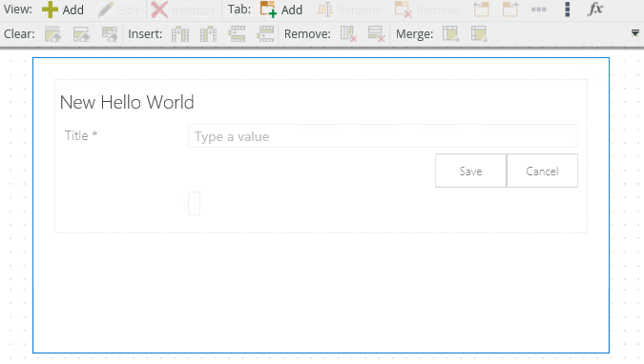Click the Remove Tab icon
This screenshot has width=644, height=364.
pyautogui.click(x=403, y=10)
